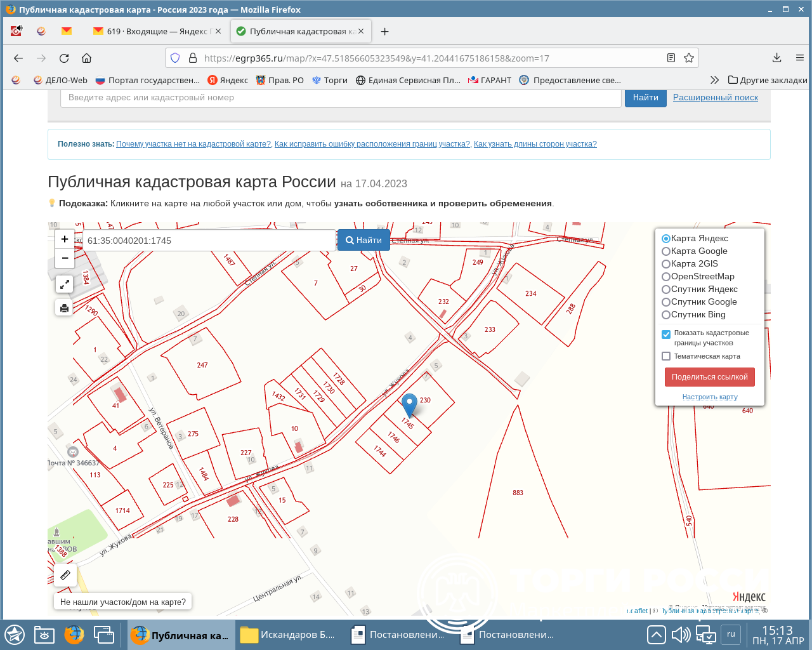
Task: Click Поделиться ссылкой button
Action: [710, 377]
